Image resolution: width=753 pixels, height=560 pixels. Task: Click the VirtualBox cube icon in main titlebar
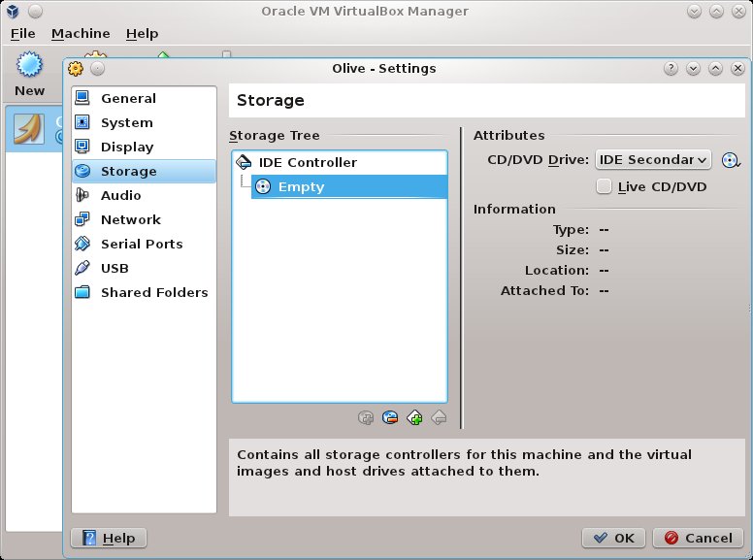point(13,11)
